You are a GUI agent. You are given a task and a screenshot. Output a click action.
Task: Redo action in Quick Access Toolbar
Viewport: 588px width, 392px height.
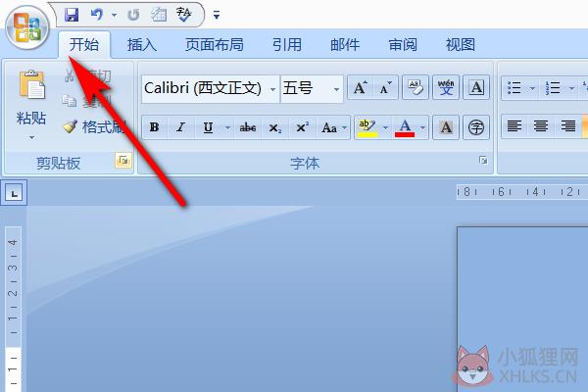tap(133, 15)
